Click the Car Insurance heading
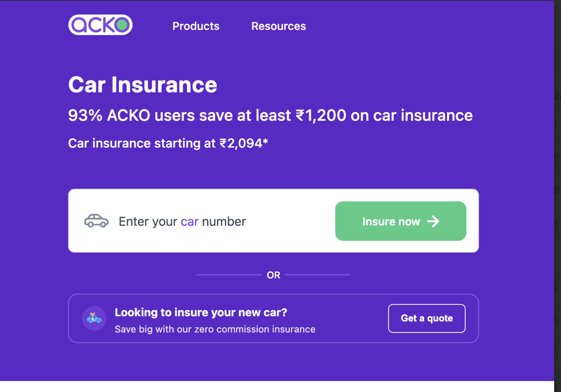Viewport: 561px width, 392px height. 143,85
